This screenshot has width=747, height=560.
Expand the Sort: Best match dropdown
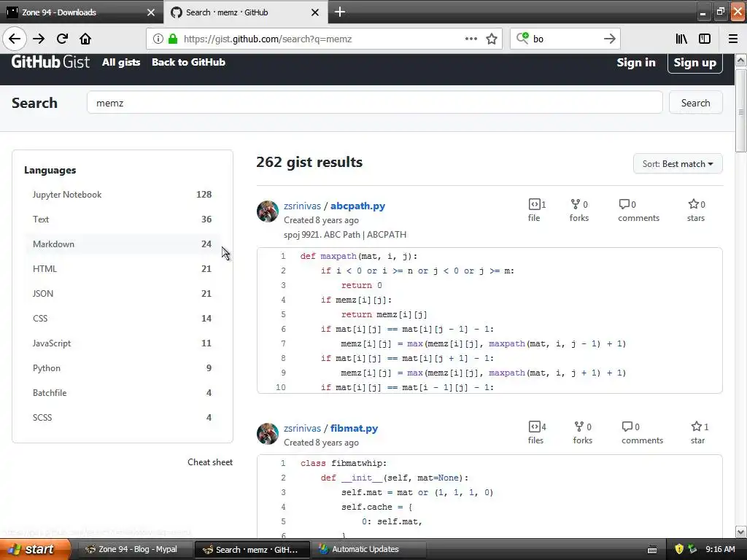(x=678, y=164)
